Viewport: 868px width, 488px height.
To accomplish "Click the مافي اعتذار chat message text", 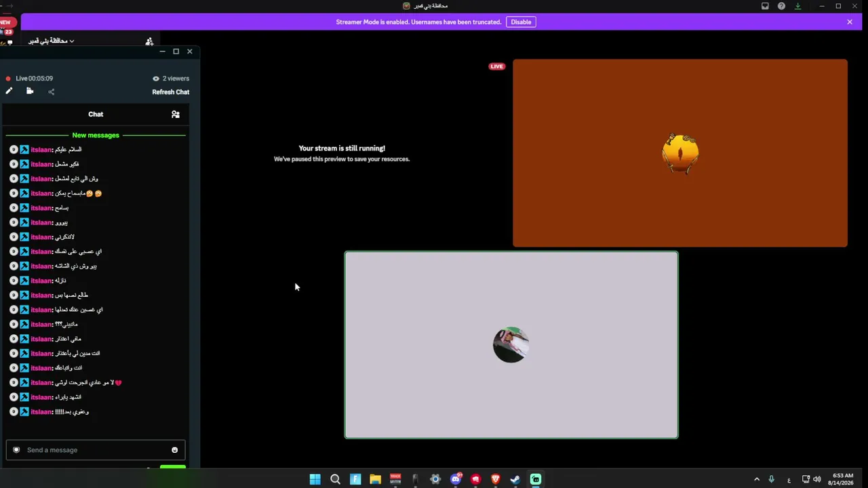I will (68, 339).
